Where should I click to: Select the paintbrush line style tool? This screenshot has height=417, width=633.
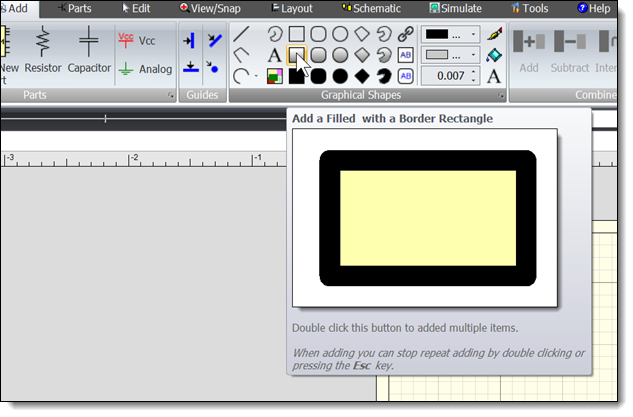tap(495, 34)
